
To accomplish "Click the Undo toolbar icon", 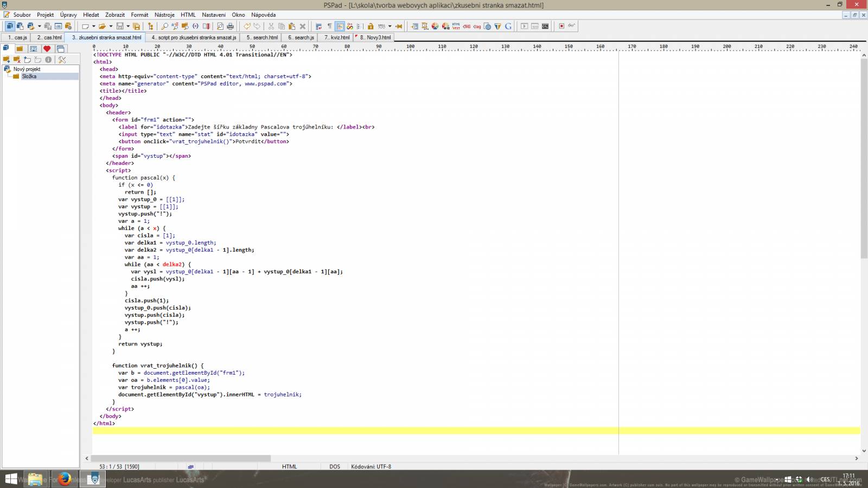I will tap(247, 26).
